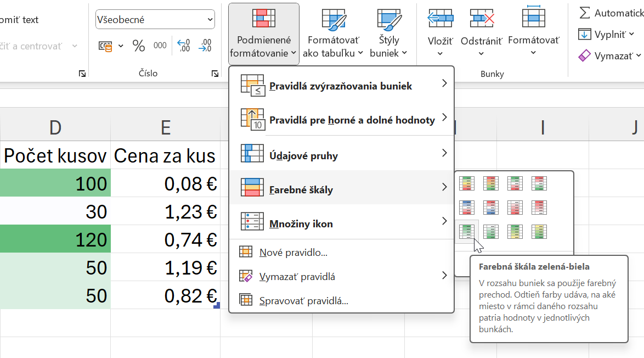Apply the Red-White color scale

pos(539,208)
